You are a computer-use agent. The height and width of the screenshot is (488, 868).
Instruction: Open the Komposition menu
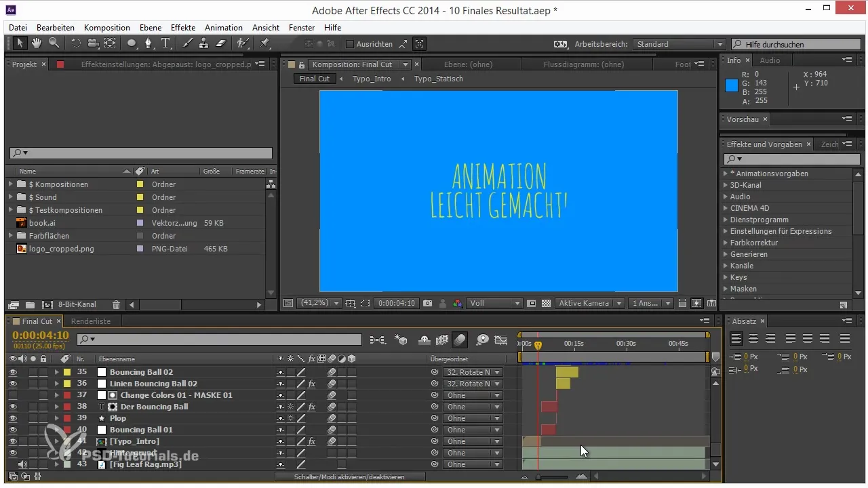click(x=107, y=28)
